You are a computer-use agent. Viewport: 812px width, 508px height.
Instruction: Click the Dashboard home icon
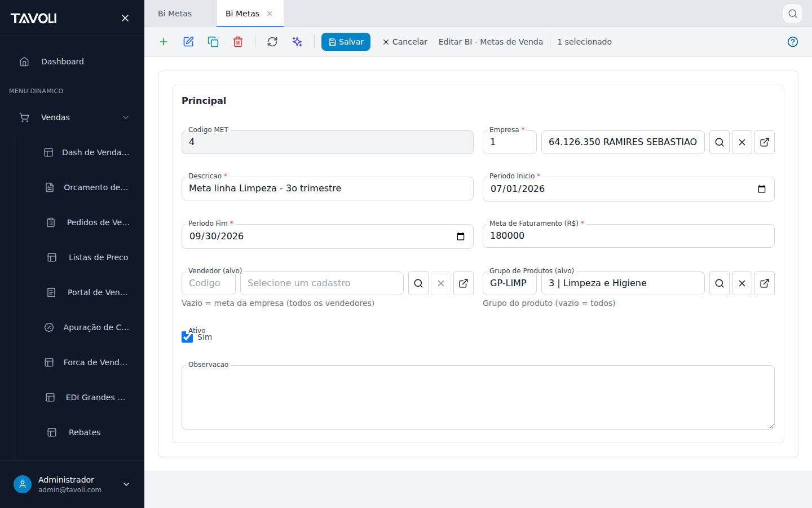coord(24,62)
